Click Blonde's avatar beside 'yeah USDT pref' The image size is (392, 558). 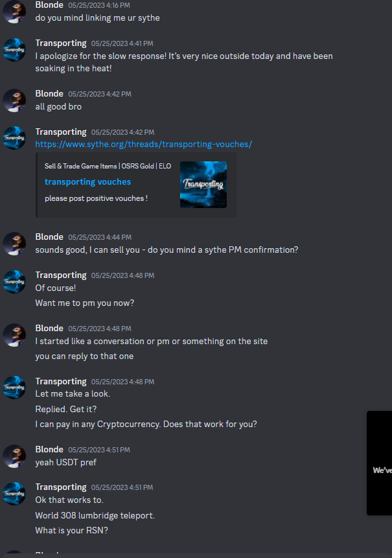[14, 456]
